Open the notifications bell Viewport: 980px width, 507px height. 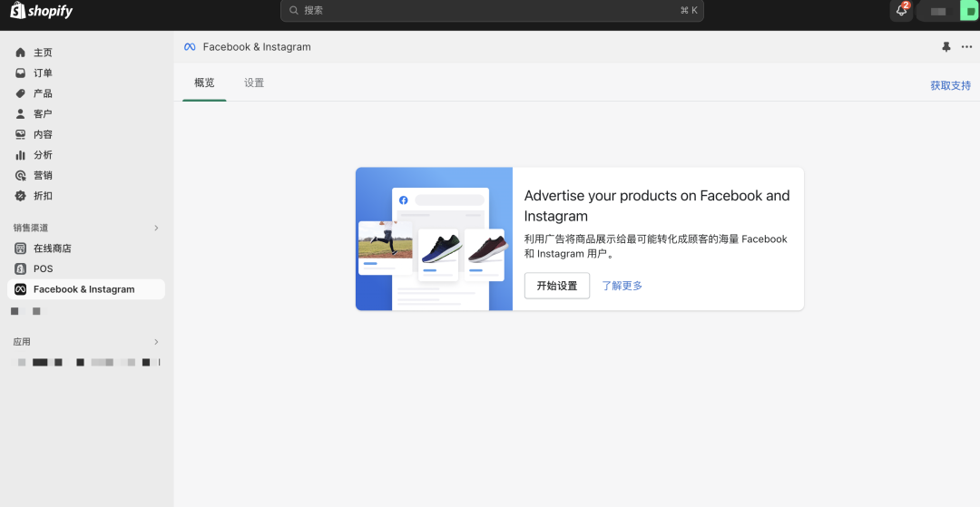[901, 11]
